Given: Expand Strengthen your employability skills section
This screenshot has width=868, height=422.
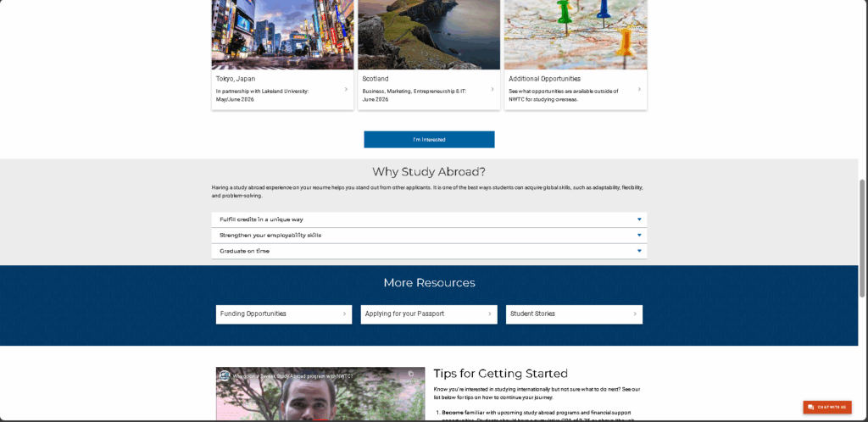Looking at the screenshot, I should (x=429, y=235).
